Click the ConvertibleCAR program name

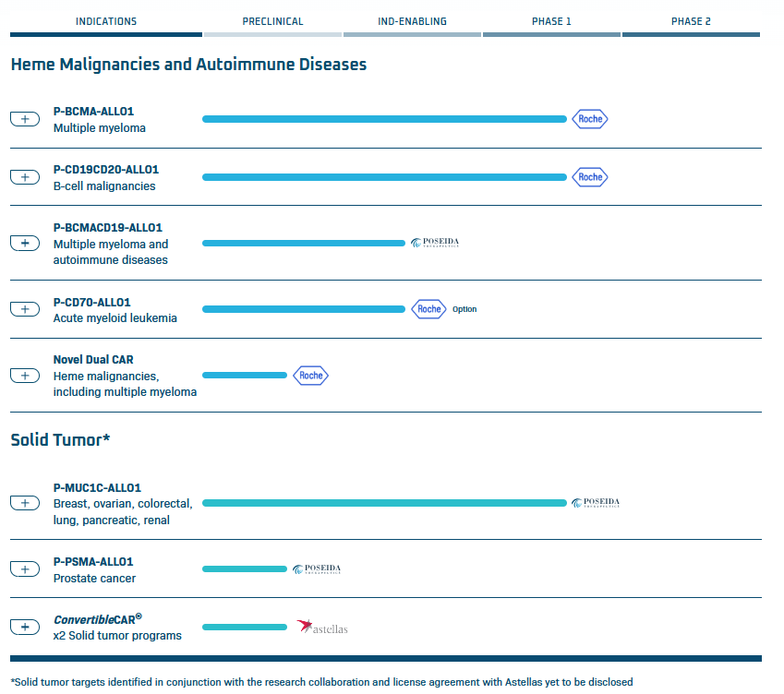pyautogui.click(x=97, y=619)
